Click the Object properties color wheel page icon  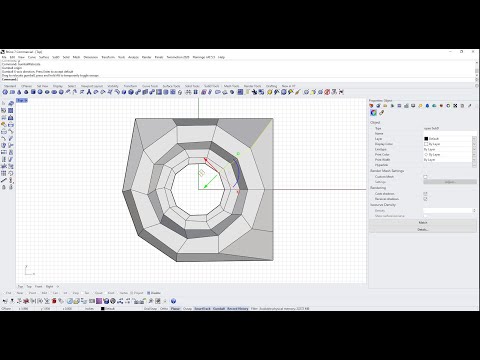(x=373, y=112)
